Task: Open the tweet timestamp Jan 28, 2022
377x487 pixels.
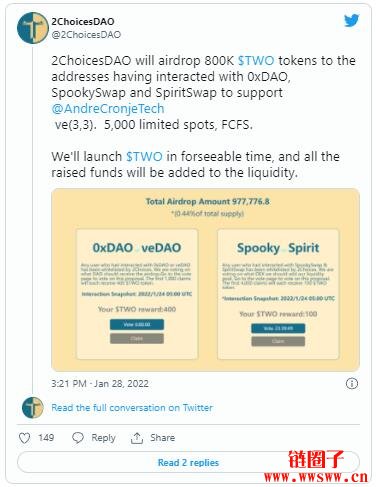Action: pyautogui.click(x=100, y=383)
